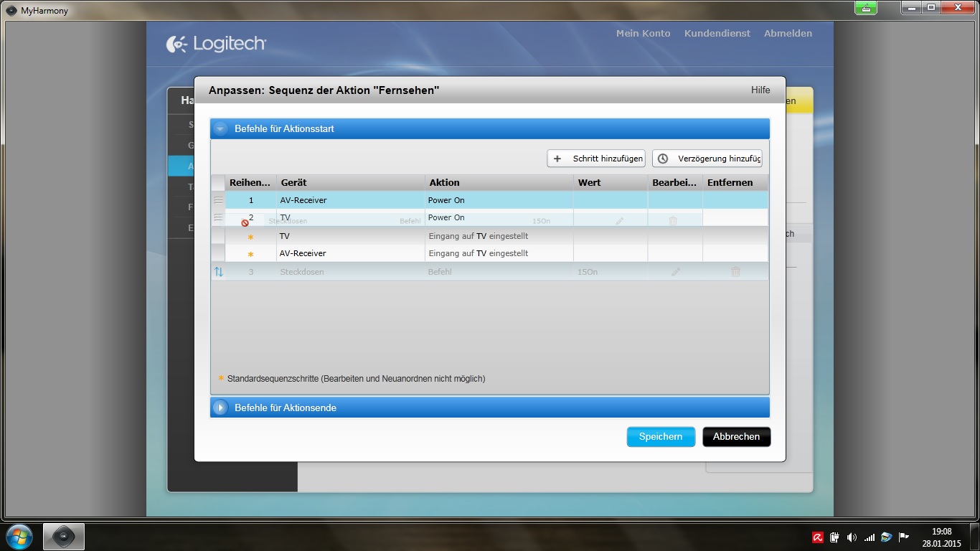The height and width of the screenshot is (551, 980).
Task: Click the Logitech logo
Action: pyautogui.click(x=216, y=44)
